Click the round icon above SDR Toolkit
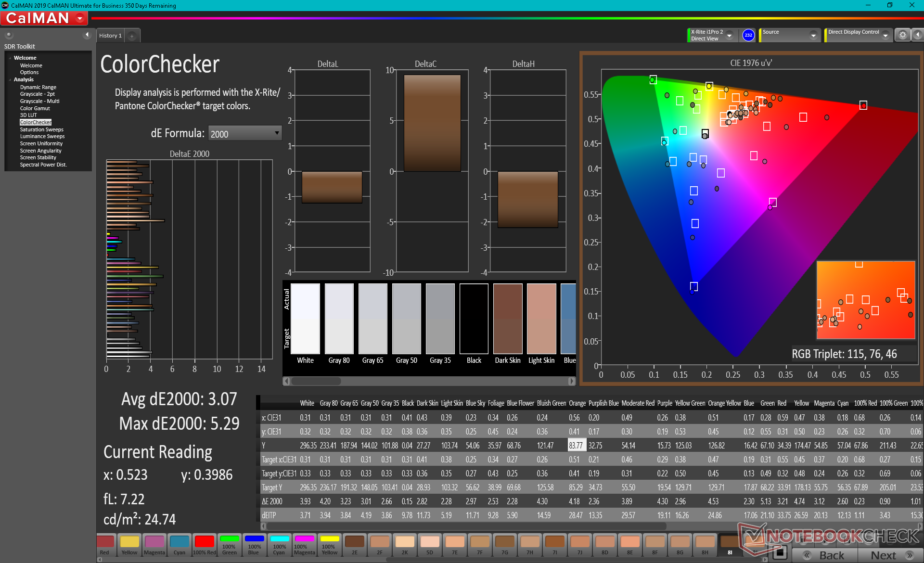The width and height of the screenshot is (924, 563). [x=9, y=35]
